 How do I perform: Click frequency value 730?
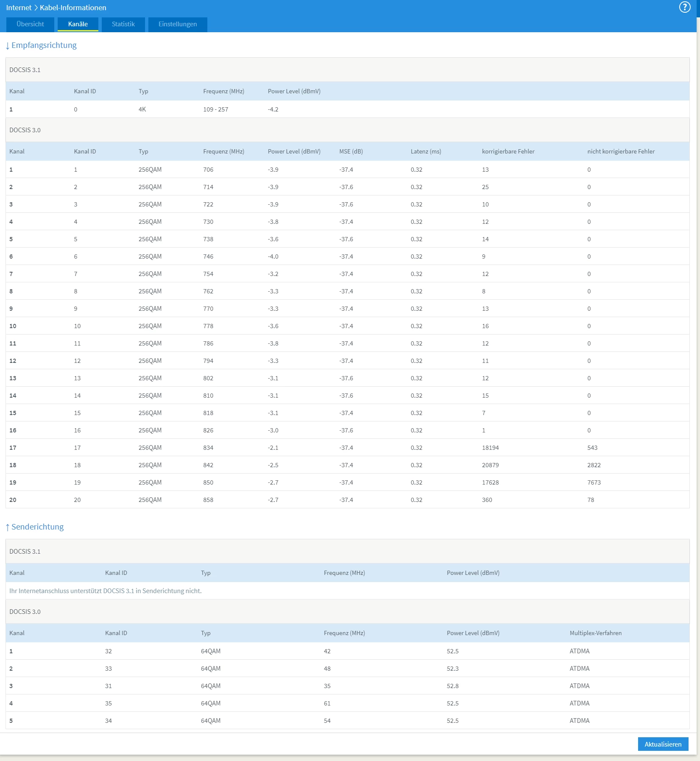[x=208, y=222]
